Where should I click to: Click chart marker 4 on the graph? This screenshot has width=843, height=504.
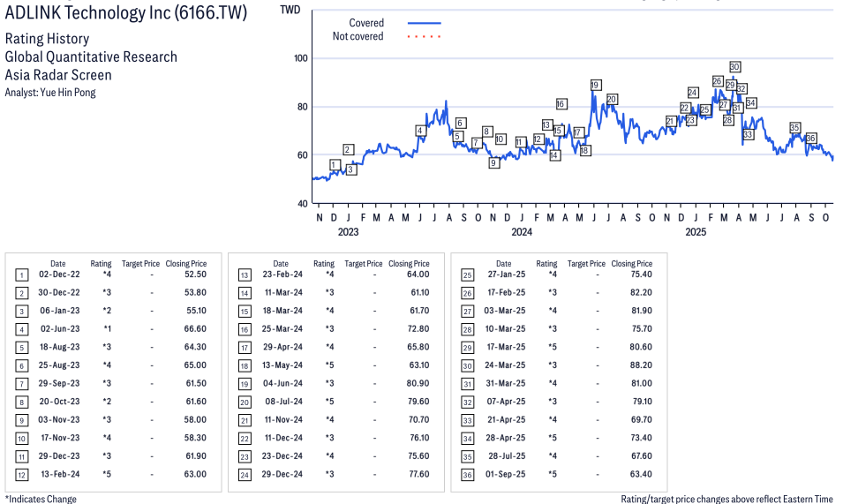pos(420,131)
